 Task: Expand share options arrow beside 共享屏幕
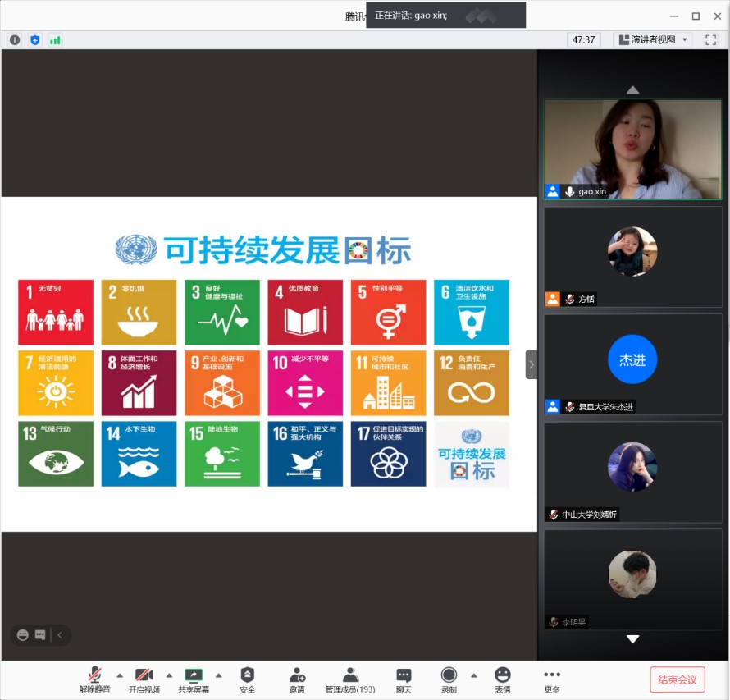218,675
